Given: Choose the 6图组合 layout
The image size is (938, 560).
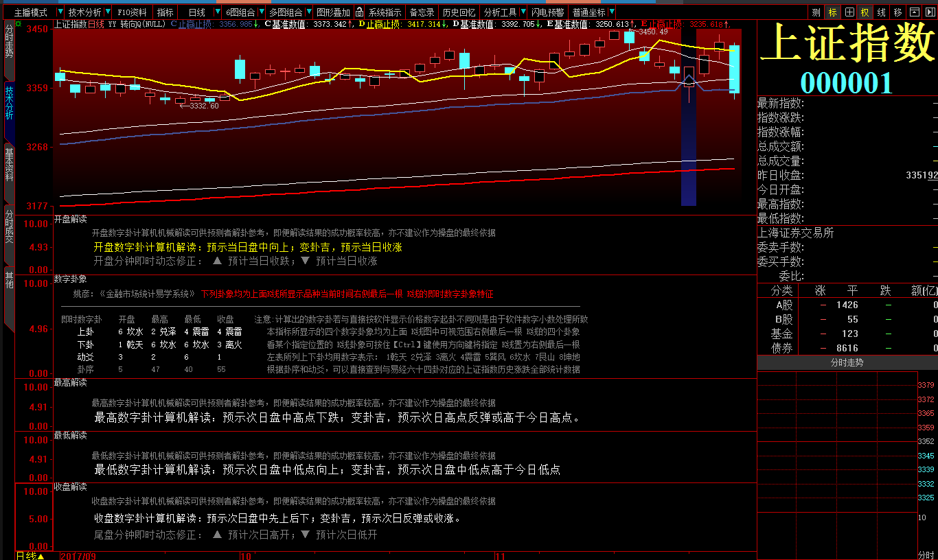Looking at the screenshot, I should click(240, 12).
